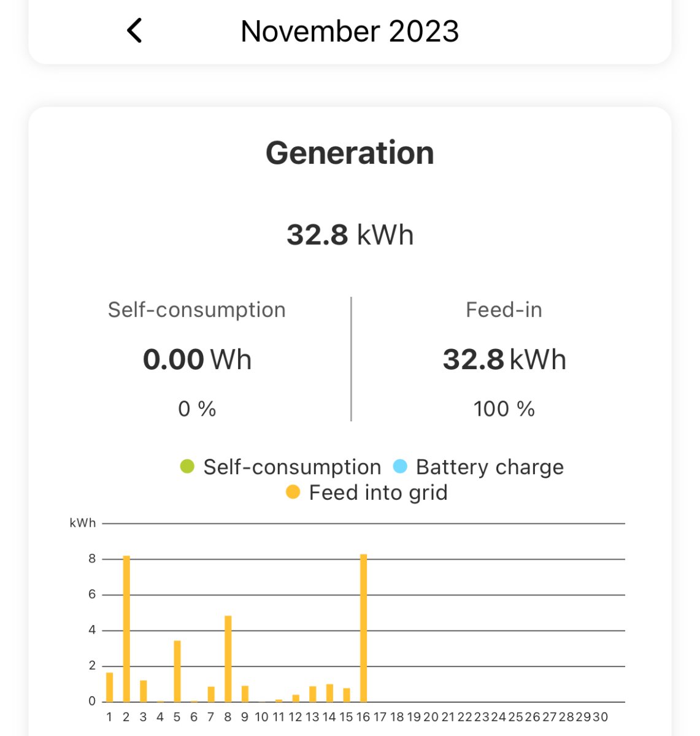
Task: Go back to the previous month
Action: coord(134,31)
